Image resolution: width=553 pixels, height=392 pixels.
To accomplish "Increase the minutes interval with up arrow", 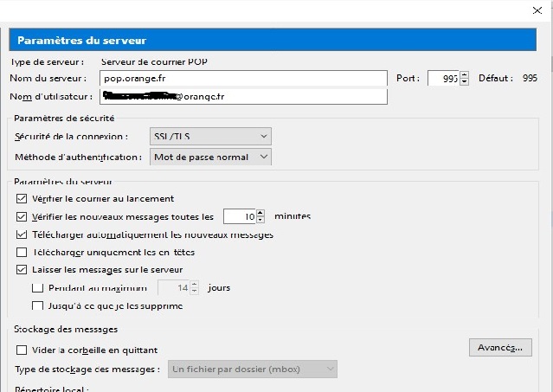I will [259, 213].
